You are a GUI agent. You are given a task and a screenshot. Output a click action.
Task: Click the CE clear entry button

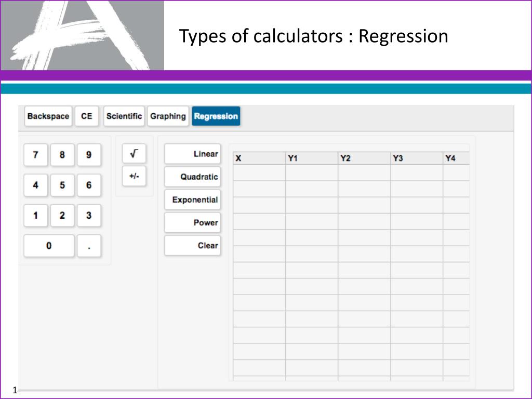click(86, 116)
